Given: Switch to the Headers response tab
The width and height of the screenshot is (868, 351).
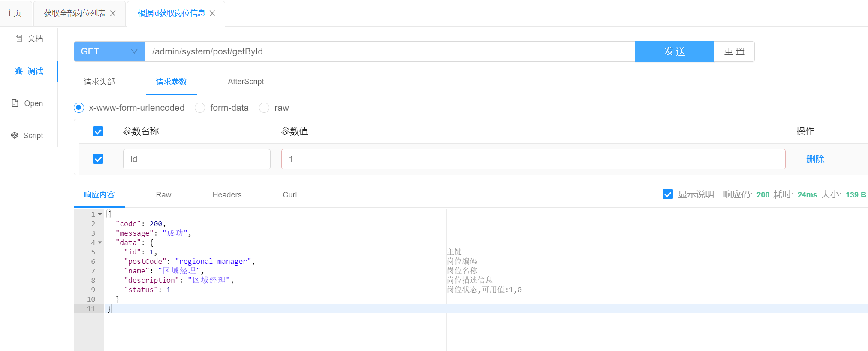Looking at the screenshot, I should [x=227, y=195].
